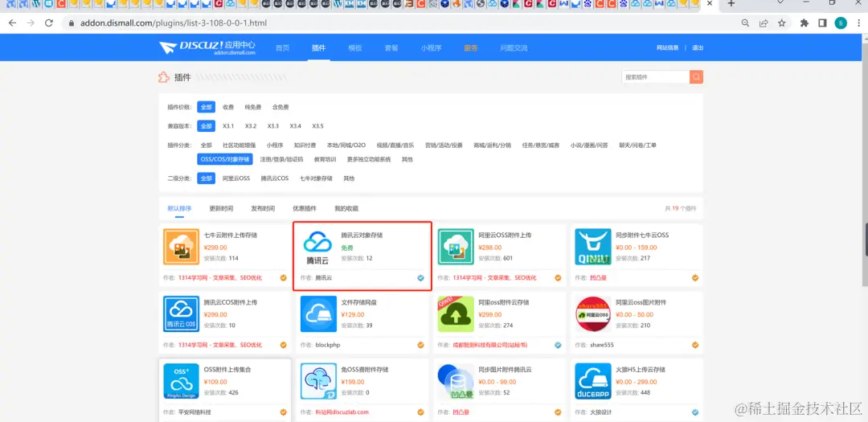Open the 七牛云附件上传存储 plugin thumbnail
The width and height of the screenshot is (868, 422).
tap(181, 247)
